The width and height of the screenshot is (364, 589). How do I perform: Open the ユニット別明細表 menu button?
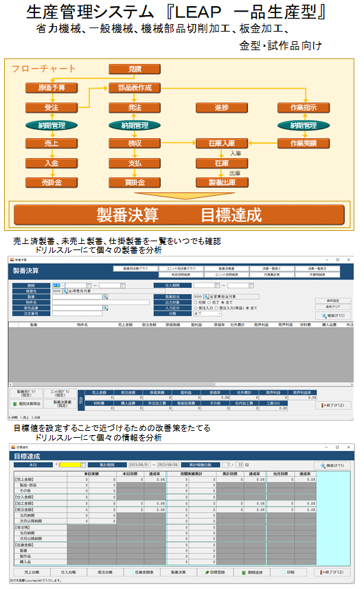pyautogui.click(x=227, y=275)
